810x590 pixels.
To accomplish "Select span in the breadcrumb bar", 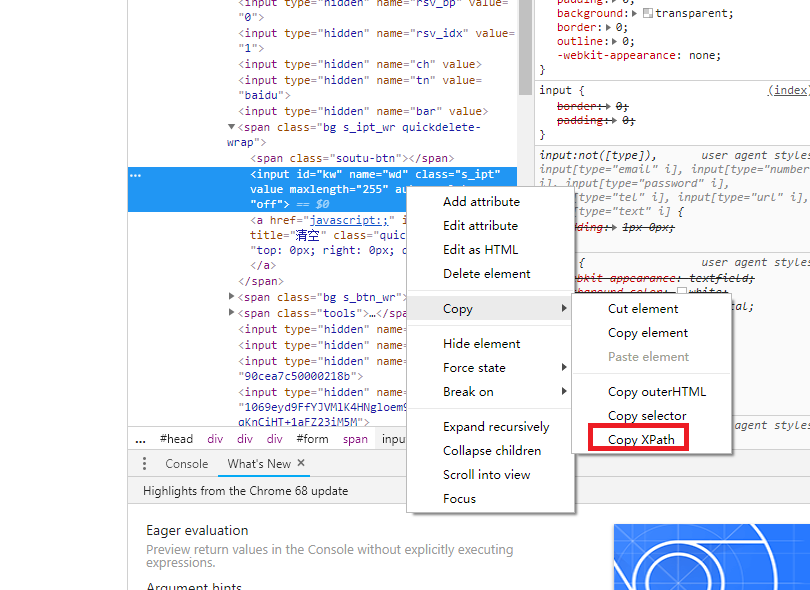I will tap(355, 439).
